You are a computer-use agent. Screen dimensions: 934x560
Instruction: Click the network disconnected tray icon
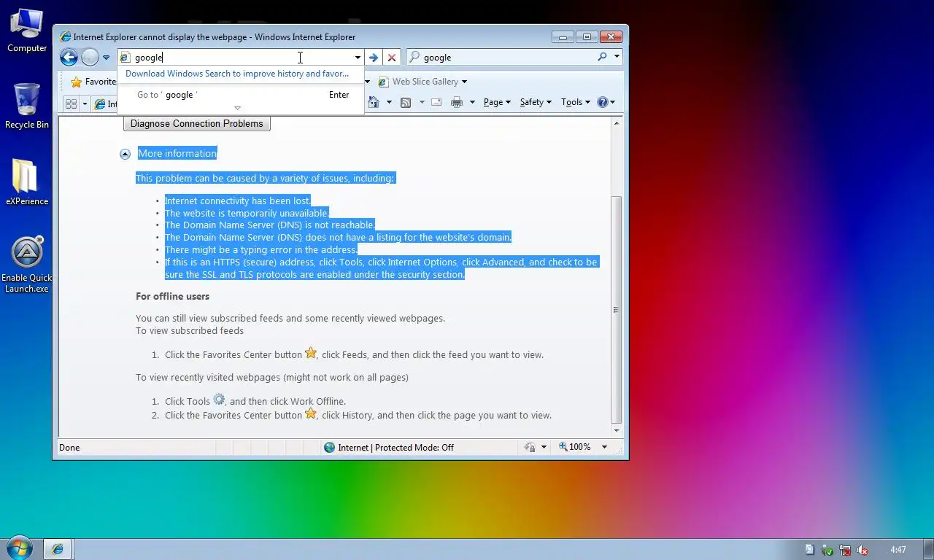click(x=845, y=550)
